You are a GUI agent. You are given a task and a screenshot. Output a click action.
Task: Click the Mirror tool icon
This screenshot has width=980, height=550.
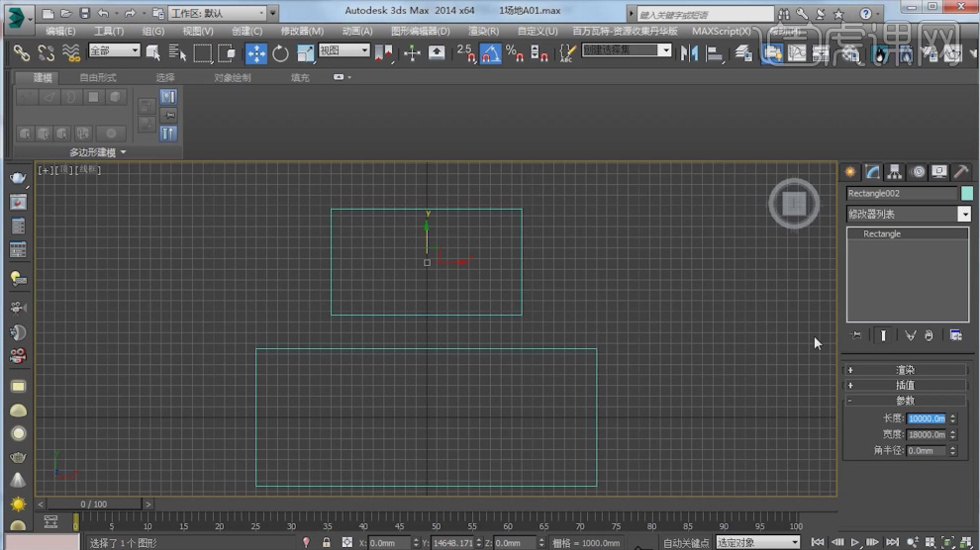click(x=690, y=53)
